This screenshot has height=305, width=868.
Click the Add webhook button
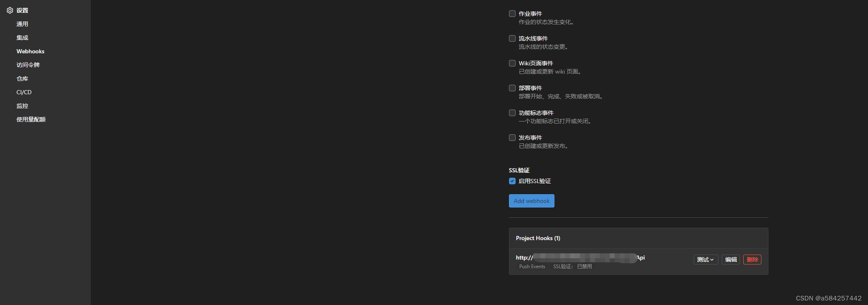click(532, 201)
